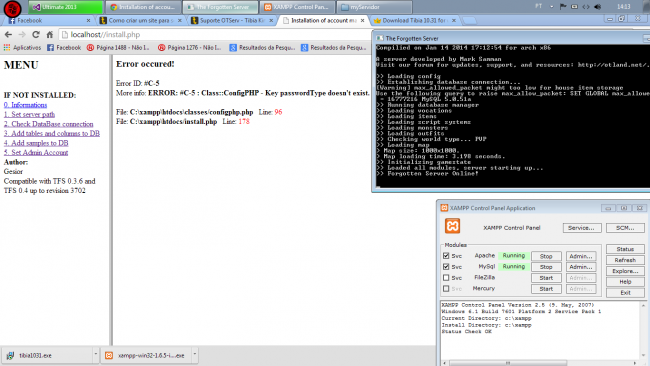Open MySql Admin button

(581, 267)
